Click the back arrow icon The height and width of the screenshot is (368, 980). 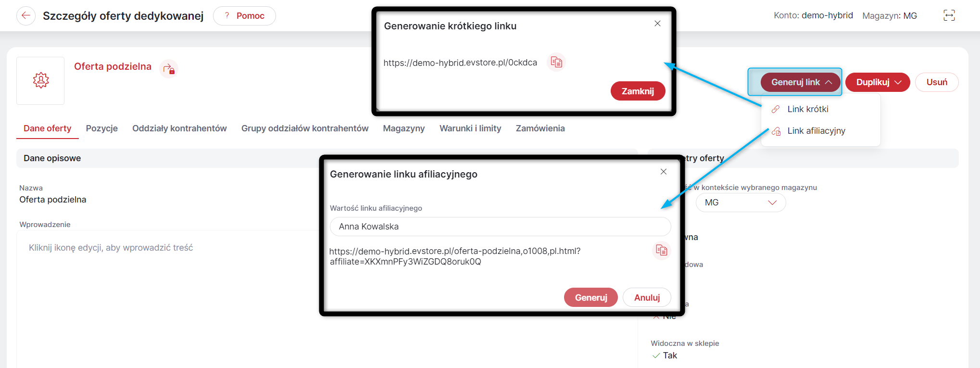pyautogui.click(x=26, y=15)
